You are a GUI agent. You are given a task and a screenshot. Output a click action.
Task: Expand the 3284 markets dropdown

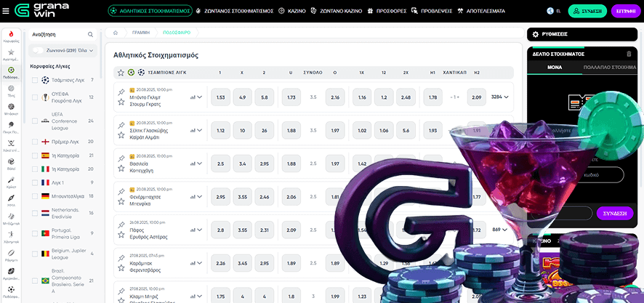pos(500,97)
